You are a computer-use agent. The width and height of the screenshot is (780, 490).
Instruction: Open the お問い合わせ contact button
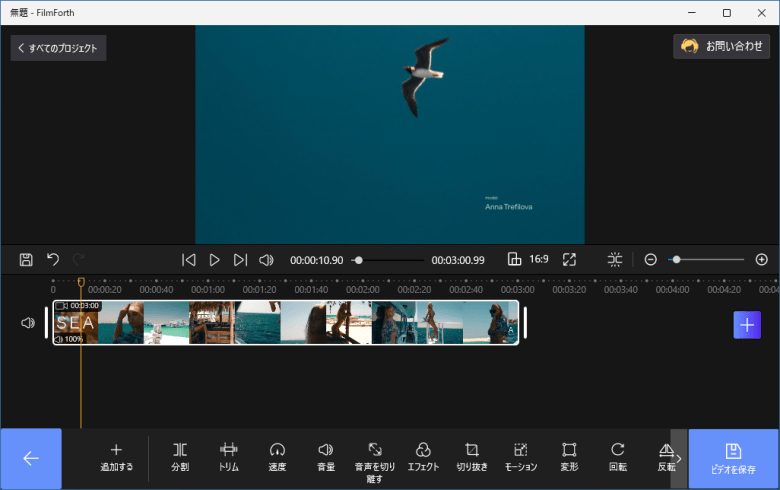click(x=721, y=46)
